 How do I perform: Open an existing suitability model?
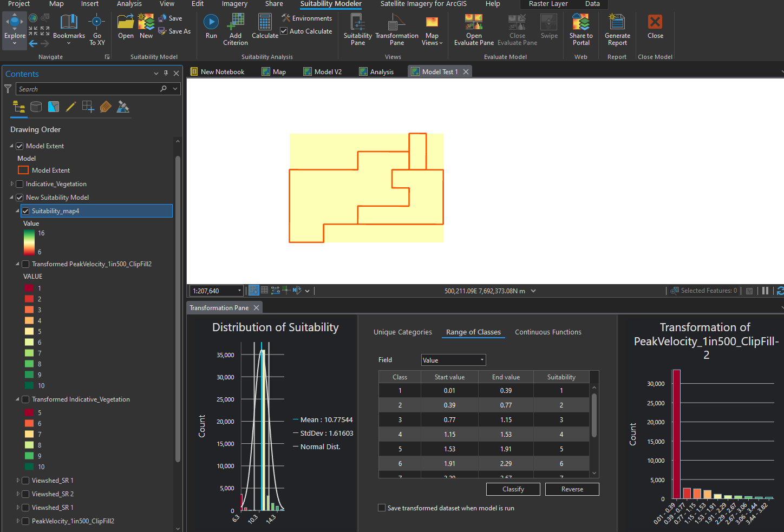pos(126,27)
